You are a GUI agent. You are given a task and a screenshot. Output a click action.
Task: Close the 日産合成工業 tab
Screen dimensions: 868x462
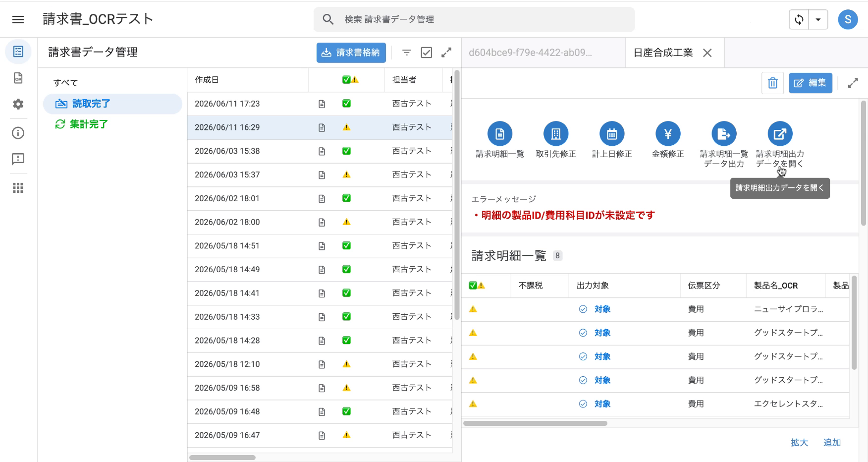click(707, 53)
